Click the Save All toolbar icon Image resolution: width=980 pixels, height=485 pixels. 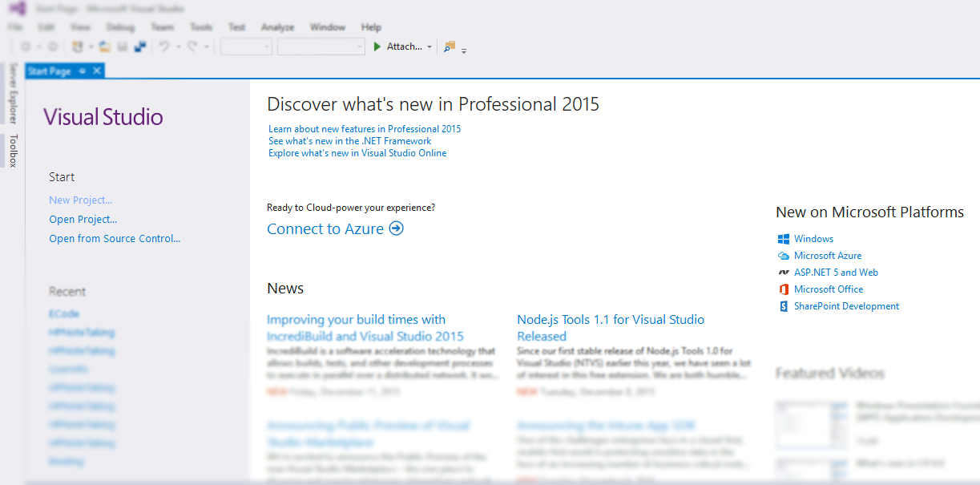[140, 47]
